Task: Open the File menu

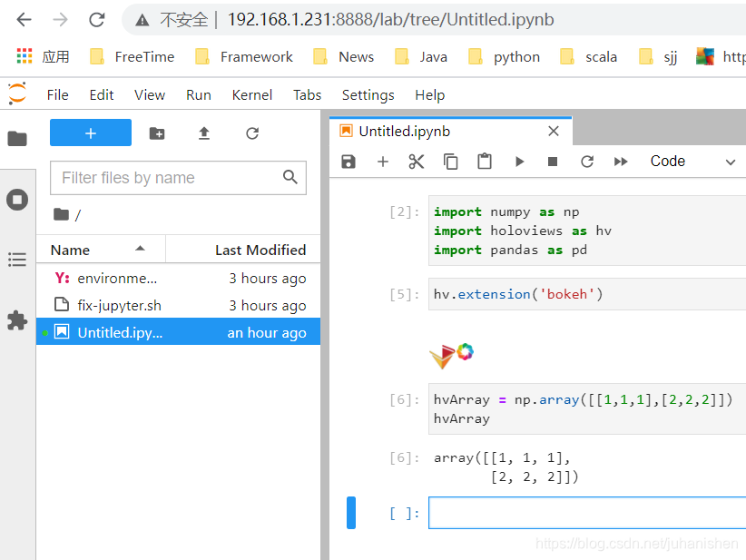Action: click(x=57, y=94)
